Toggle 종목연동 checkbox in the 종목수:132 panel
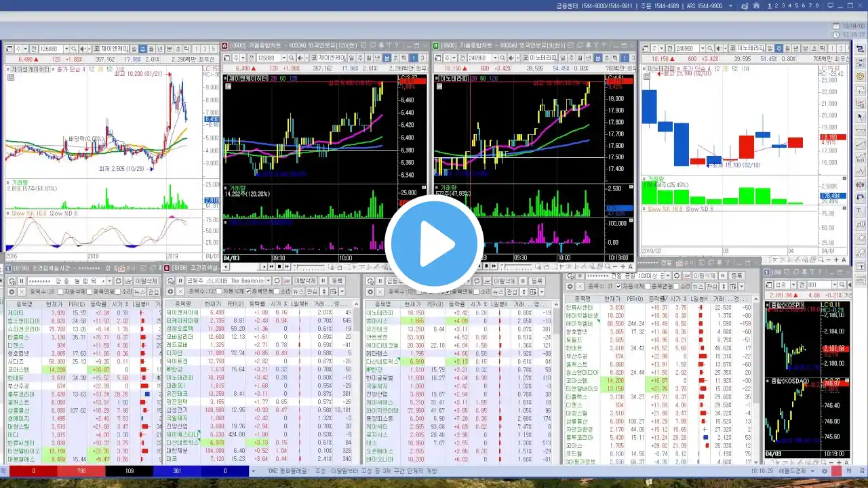Screen dimensions: 868x488 click(x=248, y=291)
